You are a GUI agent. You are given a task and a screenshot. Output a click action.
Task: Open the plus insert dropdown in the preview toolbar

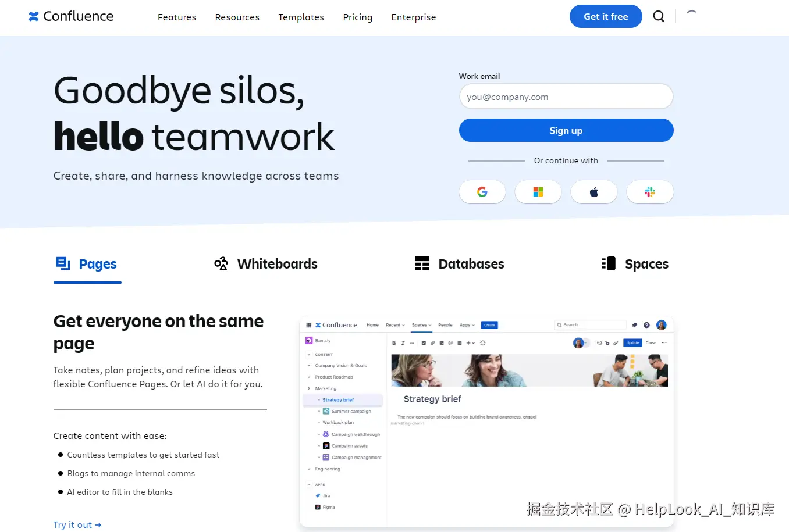tap(470, 343)
